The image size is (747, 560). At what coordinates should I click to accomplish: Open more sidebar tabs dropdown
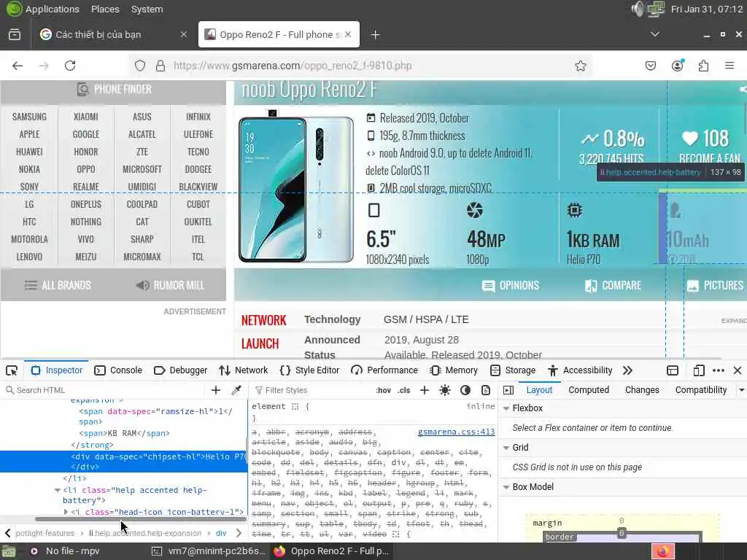[741, 390]
